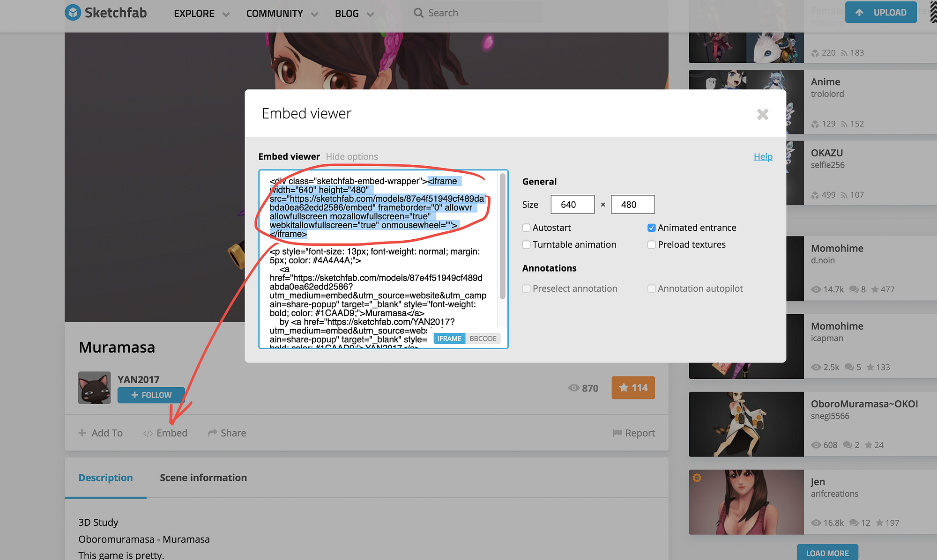Click the Share arrow icon
The height and width of the screenshot is (560, 937).
(213, 433)
